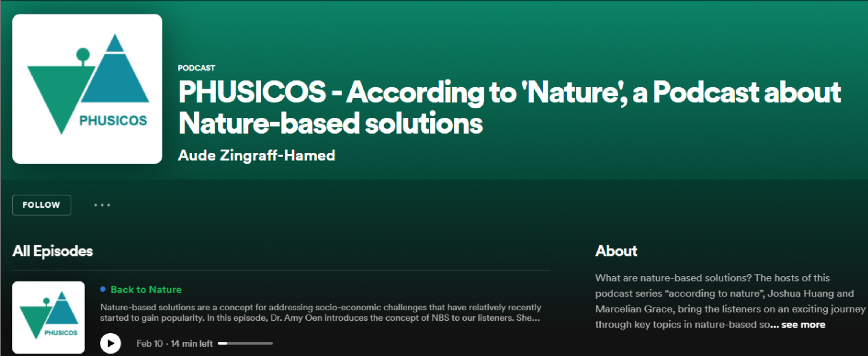Click the large PHUSICOS podcast cover art

[x=87, y=89]
